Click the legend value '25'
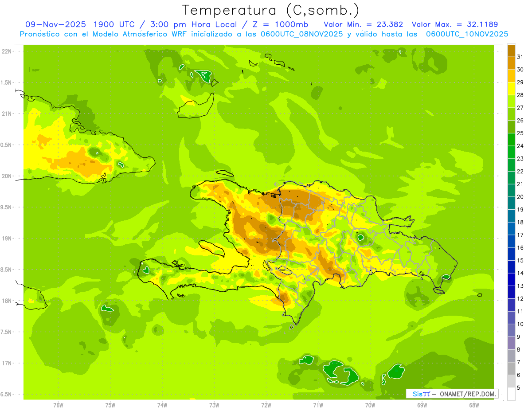 (x=520, y=133)
